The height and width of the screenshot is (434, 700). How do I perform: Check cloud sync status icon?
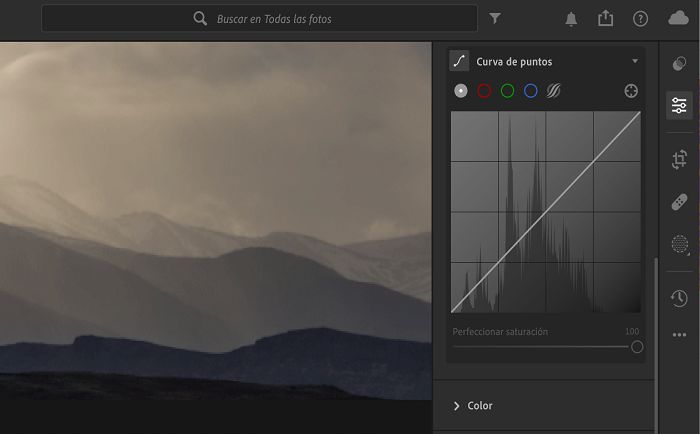[x=678, y=18]
